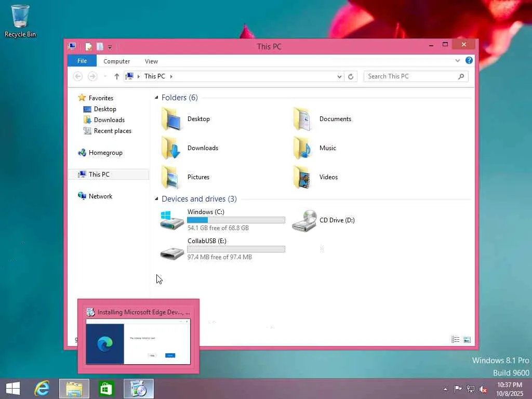The width and height of the screenshot is (532, 399).
Task: Open the Recycle Bin desktop icon
Action: (x=20, y=21)
